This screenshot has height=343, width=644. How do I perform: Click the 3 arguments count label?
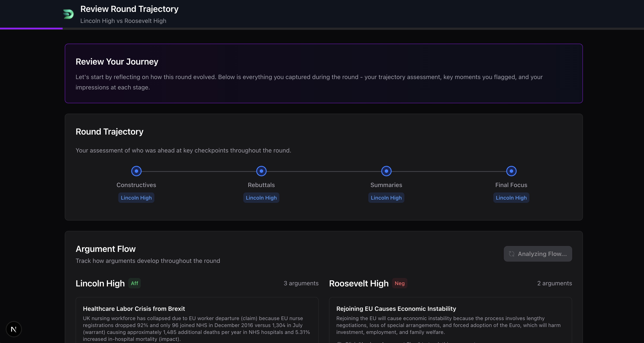point(301,283)
